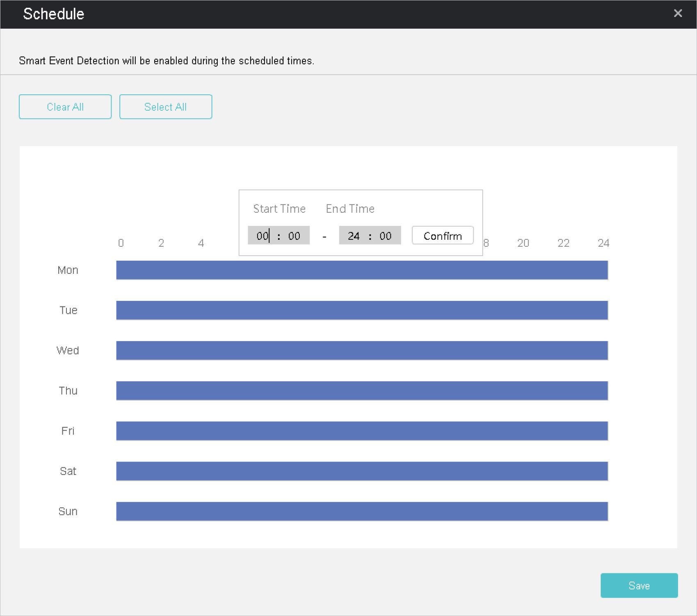697x616 pixels.
Task: Select the Wednesday schedule bar
Action: click(x=362, y=350)
